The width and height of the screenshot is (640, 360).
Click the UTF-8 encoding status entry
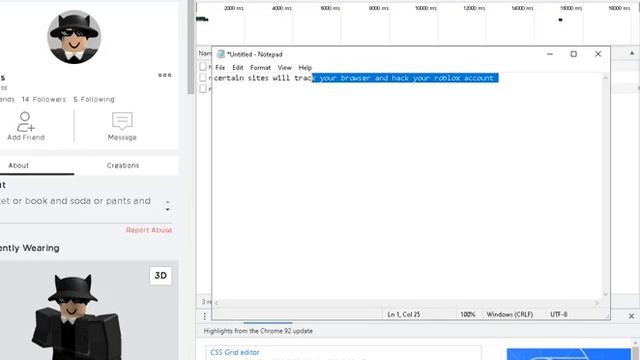point(558,314)
